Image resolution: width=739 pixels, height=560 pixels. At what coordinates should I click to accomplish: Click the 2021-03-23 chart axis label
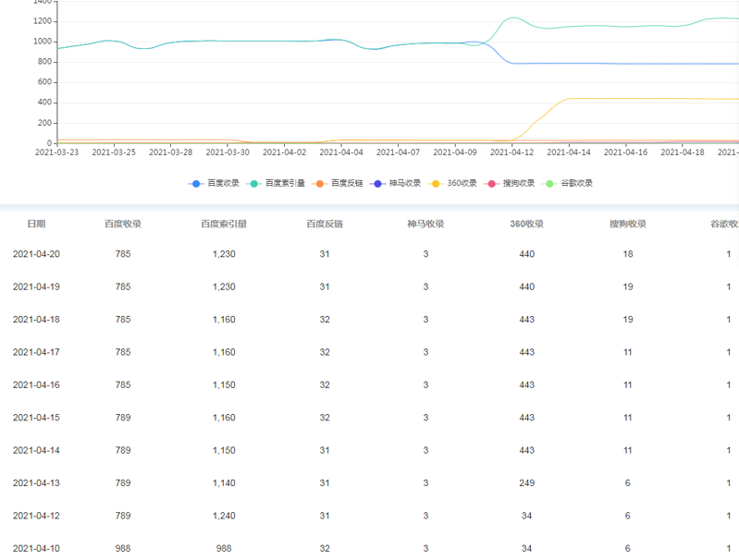point(57,152)
